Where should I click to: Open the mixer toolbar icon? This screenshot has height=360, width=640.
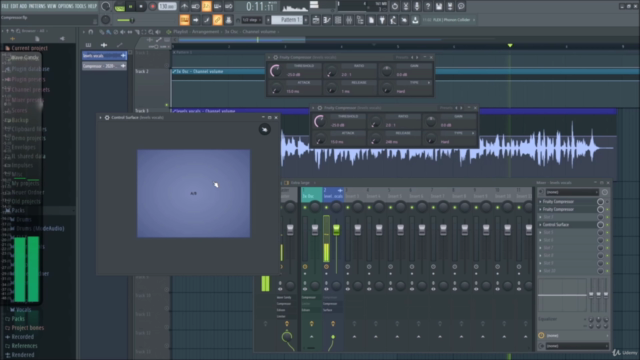coord(349,20)
